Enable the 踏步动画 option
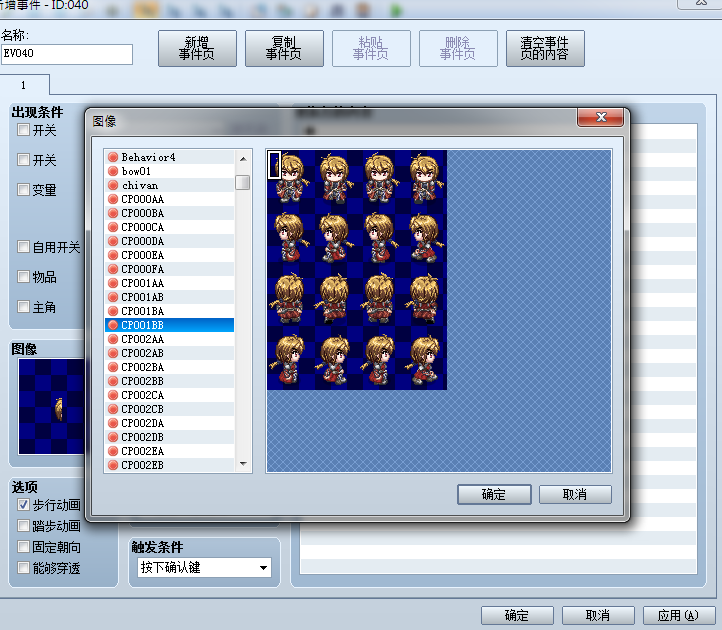This screenshot has height=630, width=722. coord(23,525)
